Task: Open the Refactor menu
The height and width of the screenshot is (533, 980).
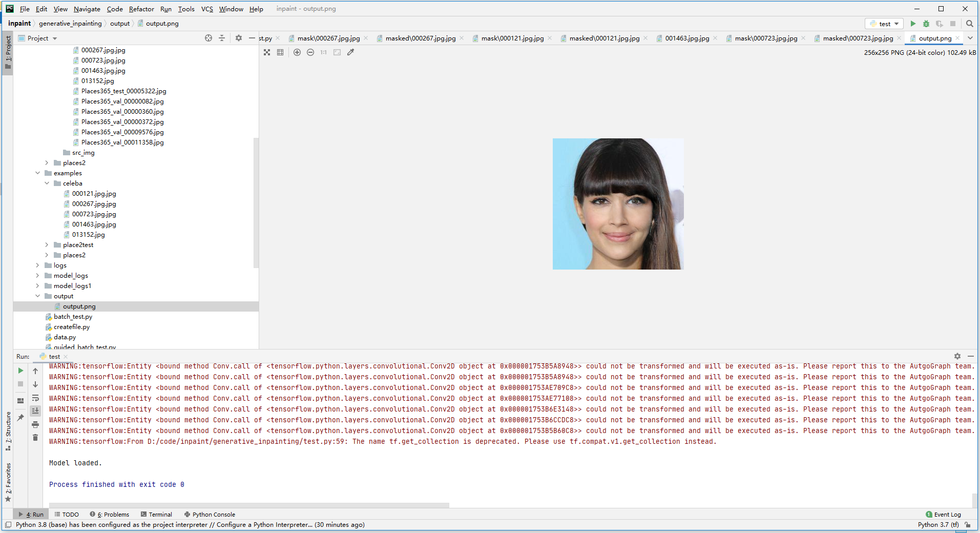Action: click(141, 9)
